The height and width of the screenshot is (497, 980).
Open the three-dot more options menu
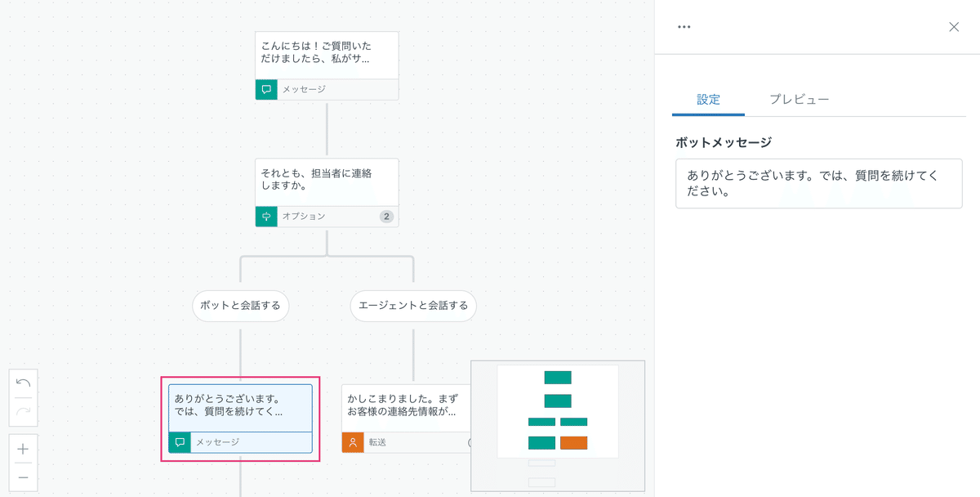point(684,27)
